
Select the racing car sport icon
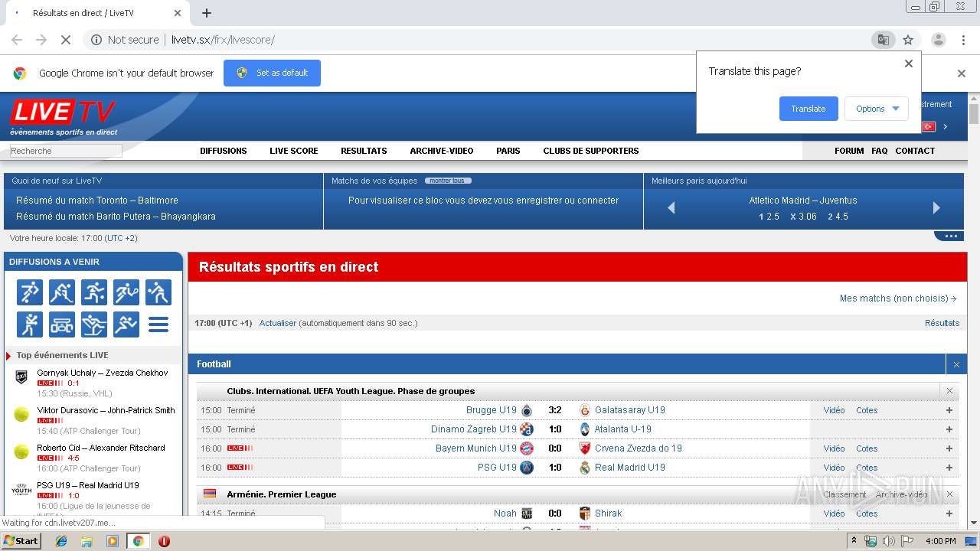point(62,324)
